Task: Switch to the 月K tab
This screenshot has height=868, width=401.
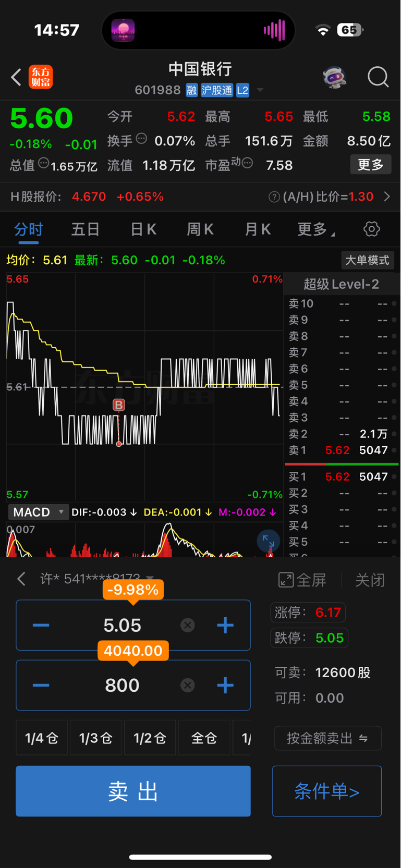Action: pos(258,229)
